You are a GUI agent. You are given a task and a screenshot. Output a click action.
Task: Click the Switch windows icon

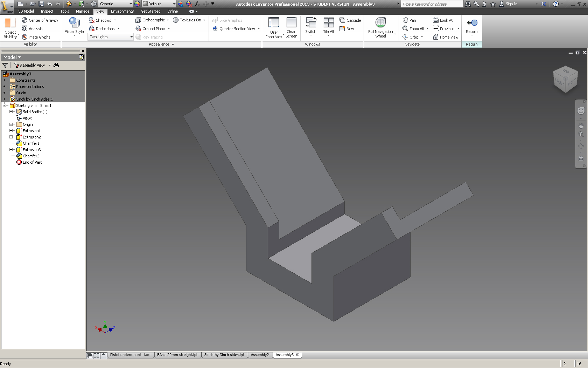311,22
